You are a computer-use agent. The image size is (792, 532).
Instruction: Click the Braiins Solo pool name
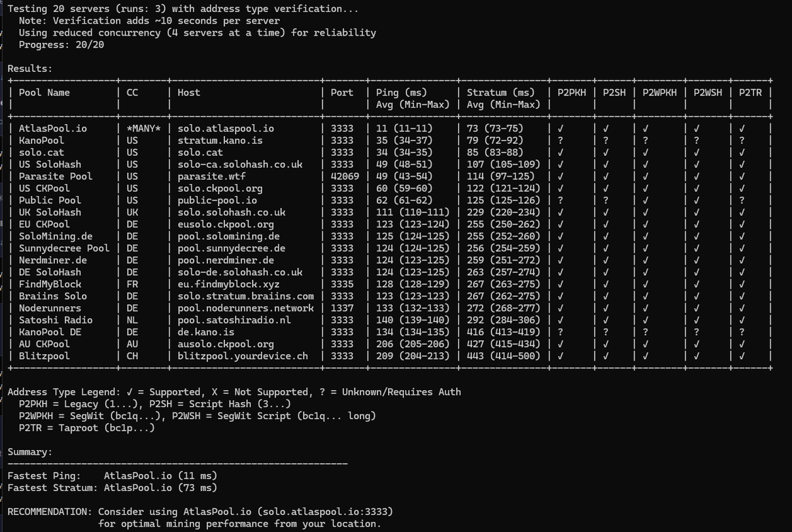[53, 296]
